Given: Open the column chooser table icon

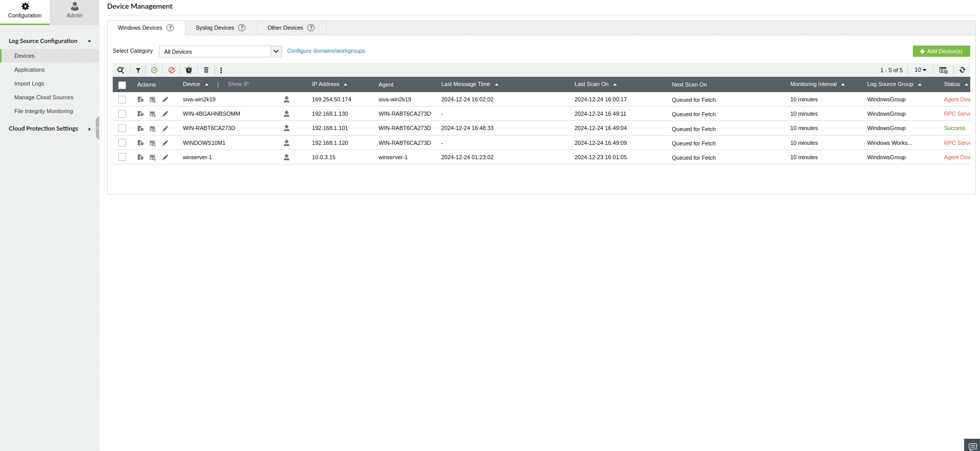Looking at the screenshot, I should (x=943, y=70).
